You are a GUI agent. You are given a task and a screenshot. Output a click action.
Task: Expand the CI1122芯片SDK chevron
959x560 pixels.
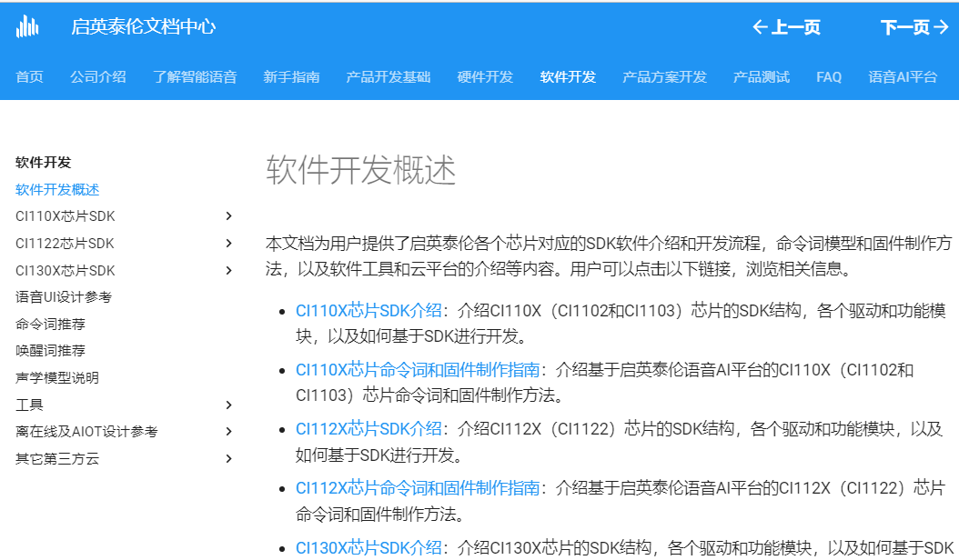pos(228,243)
